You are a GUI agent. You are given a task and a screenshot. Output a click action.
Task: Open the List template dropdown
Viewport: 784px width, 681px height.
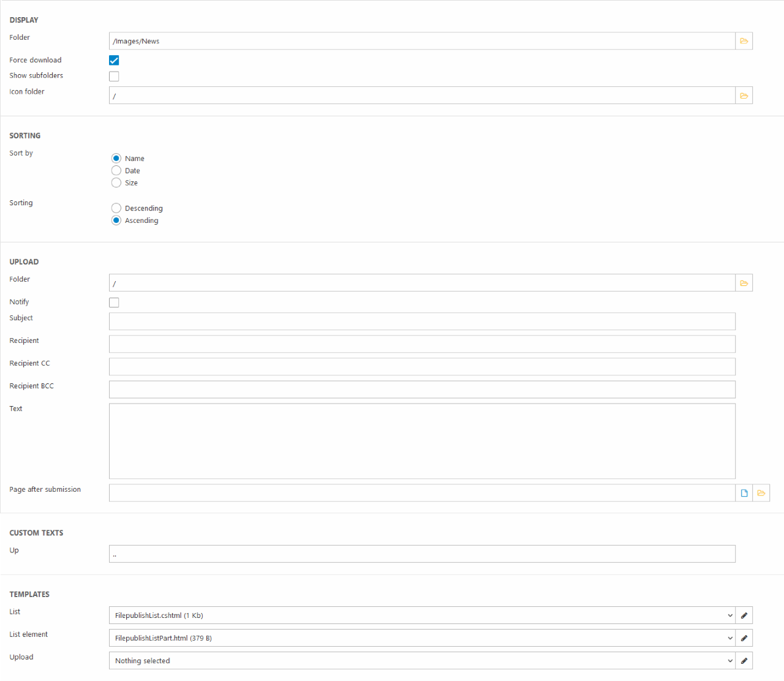(x=421, y=615)
